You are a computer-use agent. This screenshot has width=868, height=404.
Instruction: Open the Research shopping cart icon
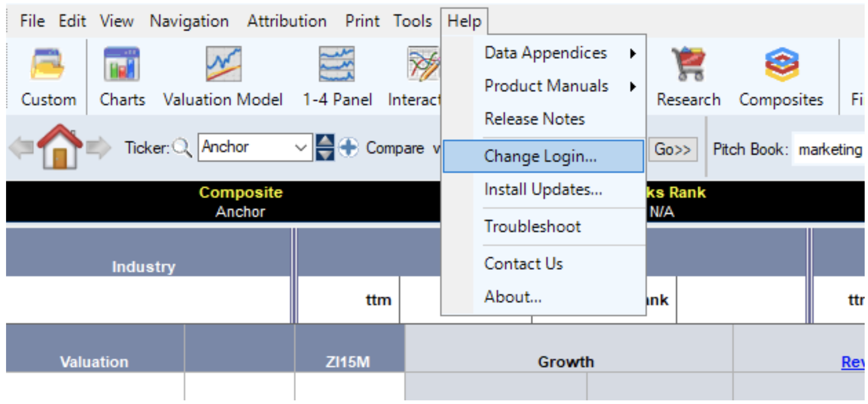point(688,64)
